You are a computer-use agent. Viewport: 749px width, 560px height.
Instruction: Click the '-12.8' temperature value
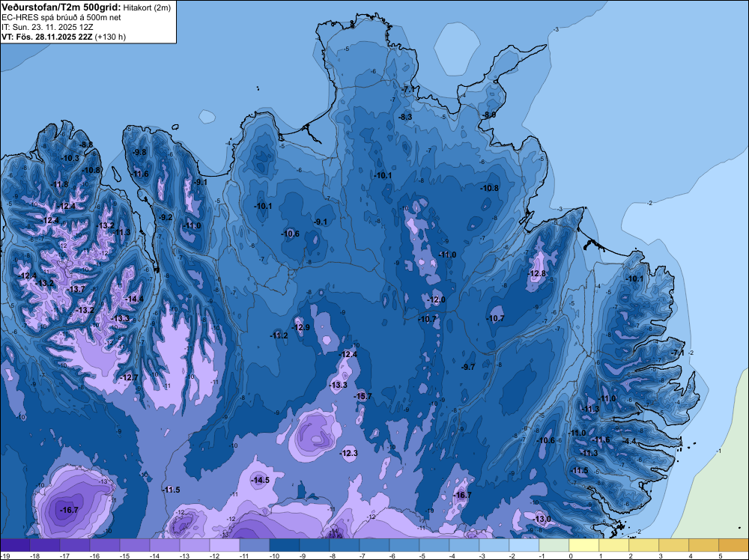537,273
